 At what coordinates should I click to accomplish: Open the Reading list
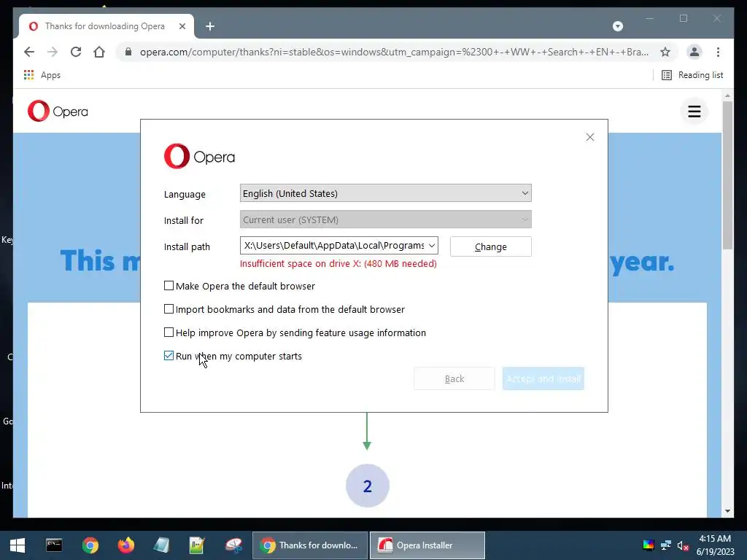[x=692, y=75]
